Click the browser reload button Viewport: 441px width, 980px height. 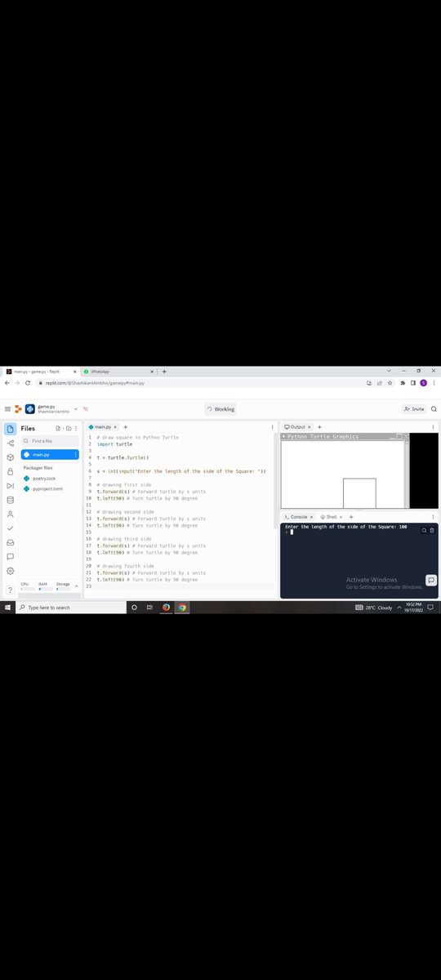(27, 382)
